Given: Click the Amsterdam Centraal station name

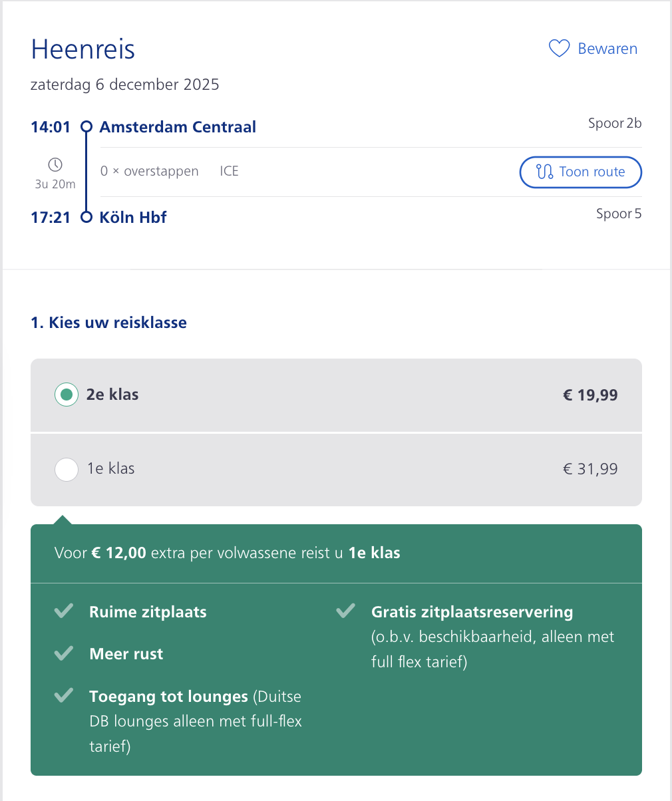Looking at the screenshot, I should [177, 126].
